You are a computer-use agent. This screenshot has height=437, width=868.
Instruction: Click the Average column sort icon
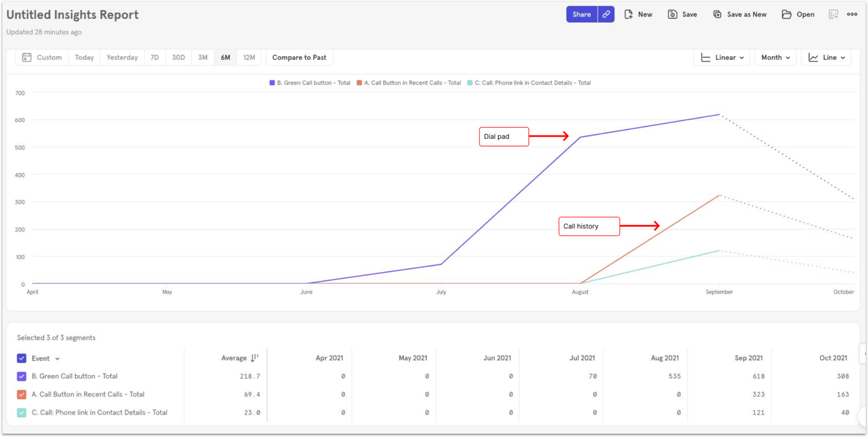pyautogui.click(x=254, y=358)
